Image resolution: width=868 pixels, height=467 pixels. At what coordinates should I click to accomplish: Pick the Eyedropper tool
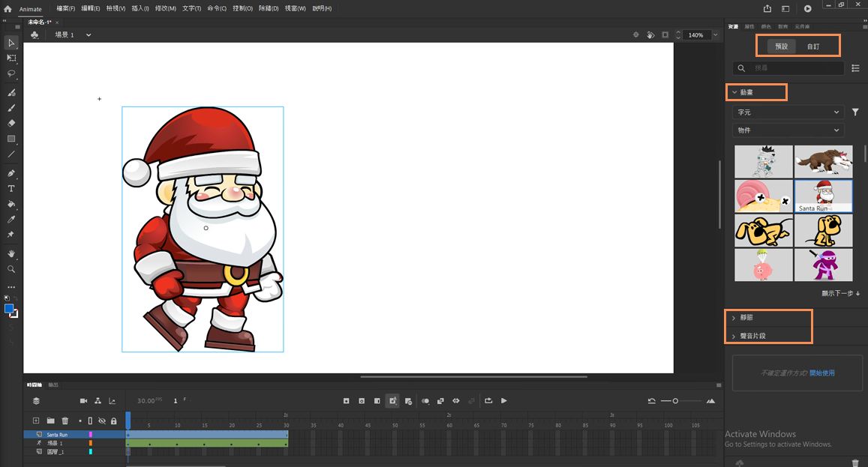pos(11,220)
